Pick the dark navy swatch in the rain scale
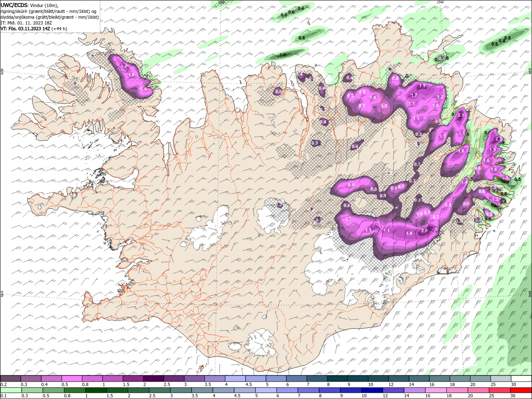The height and width of the screenshot is (399, 532). coord(372,390)
